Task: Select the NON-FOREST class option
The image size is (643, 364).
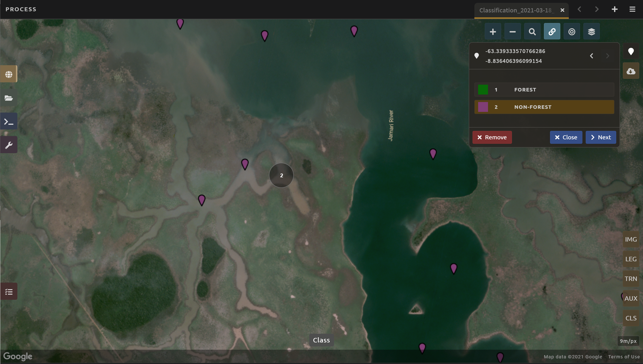Action: pyautogui.click(x=544, y=107)
